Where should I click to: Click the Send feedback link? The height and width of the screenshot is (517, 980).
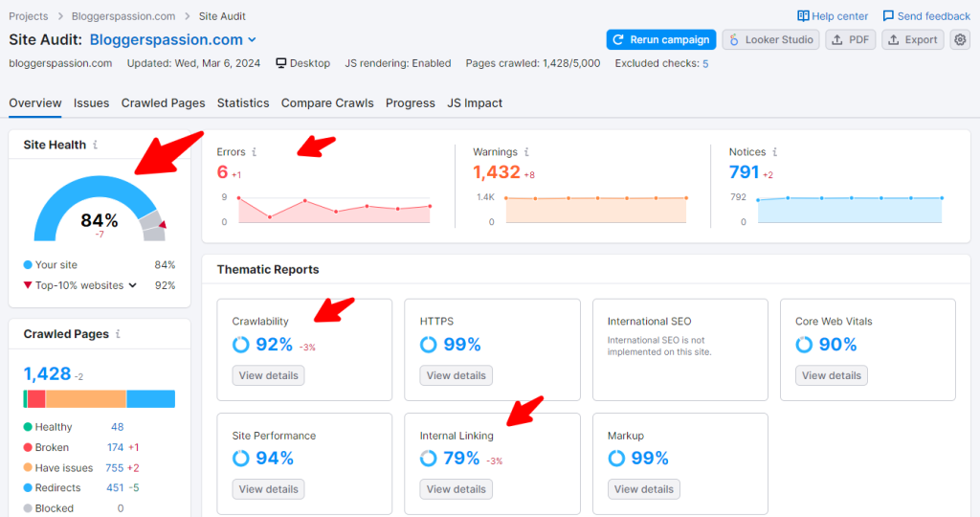926,15
